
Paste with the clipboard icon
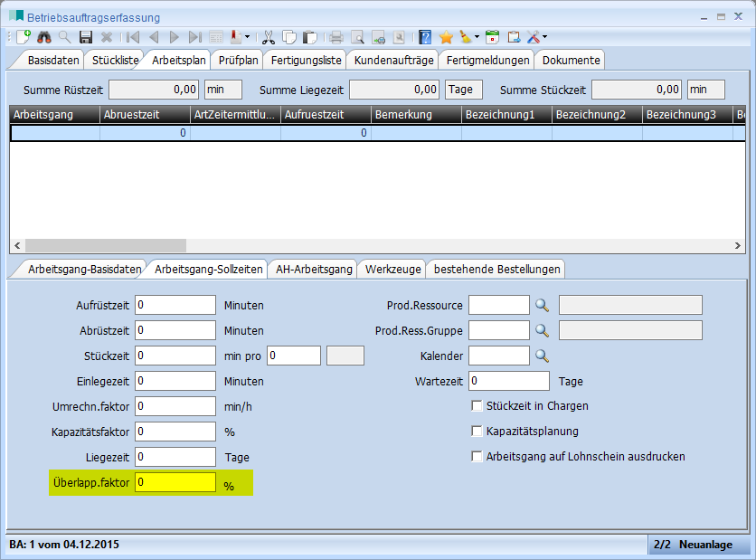(310, 37)
